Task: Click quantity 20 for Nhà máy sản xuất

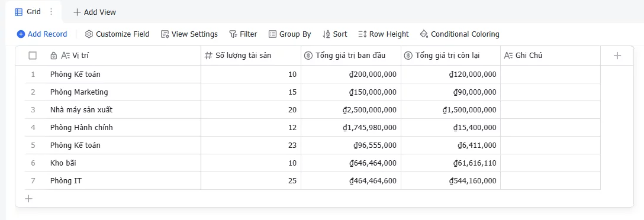Action: pos(251,109)
